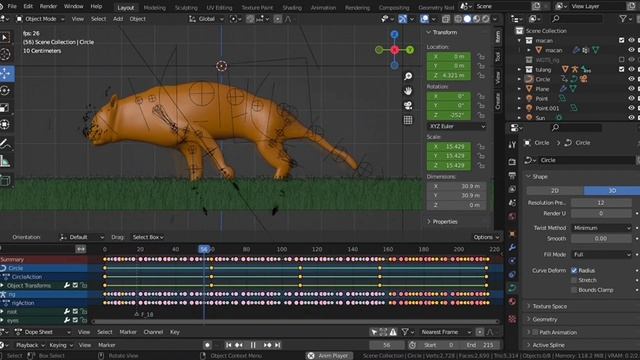Viewport: 640px width, 360px height.
Task: Open the World properties tab
Action: tap(512, 216)
